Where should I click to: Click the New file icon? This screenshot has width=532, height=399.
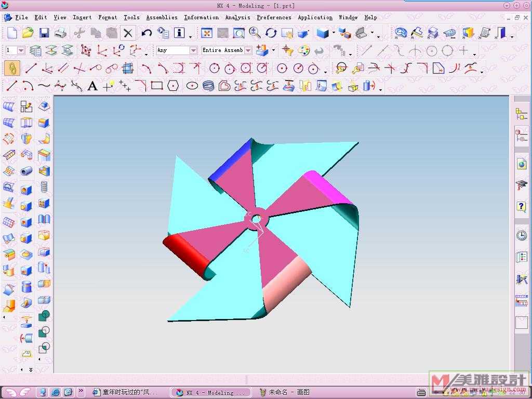pyautogui.click(x=12, y=33)
